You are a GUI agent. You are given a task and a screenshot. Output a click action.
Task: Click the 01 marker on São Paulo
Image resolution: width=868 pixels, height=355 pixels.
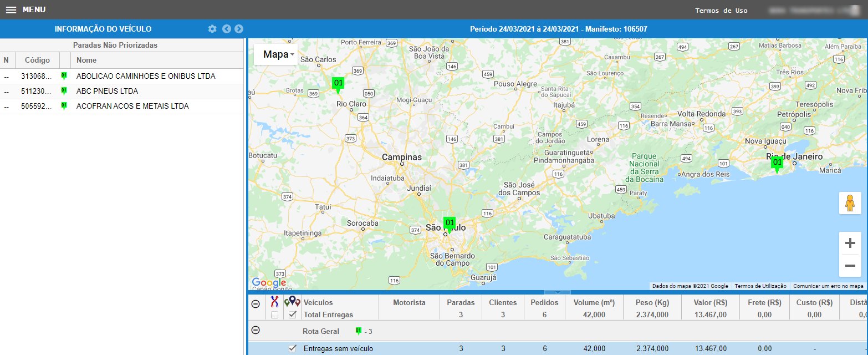point(450,225)
